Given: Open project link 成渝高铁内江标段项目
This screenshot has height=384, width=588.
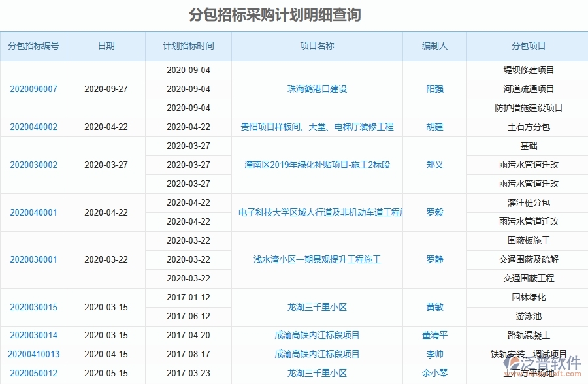Looking at the screenshot, I should click(x=318, y=335).
